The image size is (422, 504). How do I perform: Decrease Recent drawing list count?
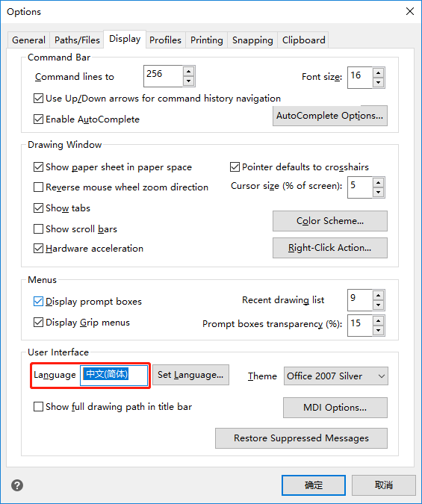pos(378,305)
